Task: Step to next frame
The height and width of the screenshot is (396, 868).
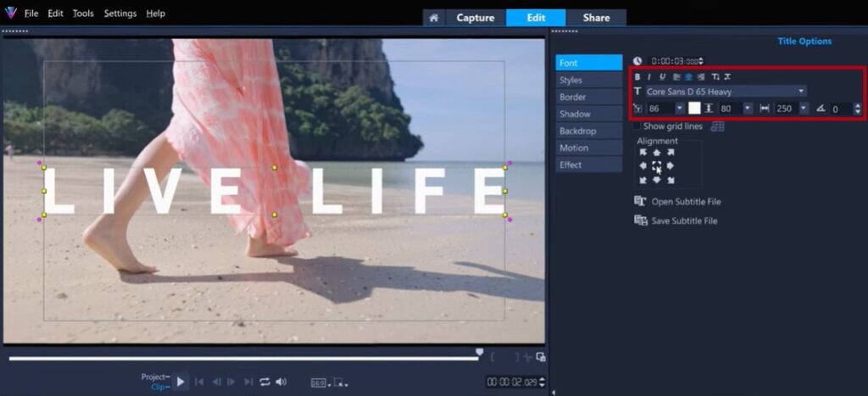Action: [x=231, y=382]
